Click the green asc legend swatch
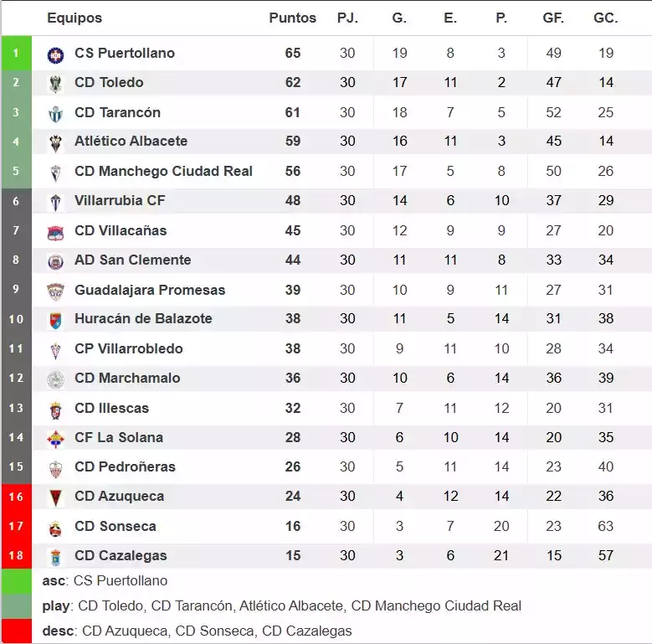 coord(16,581)
